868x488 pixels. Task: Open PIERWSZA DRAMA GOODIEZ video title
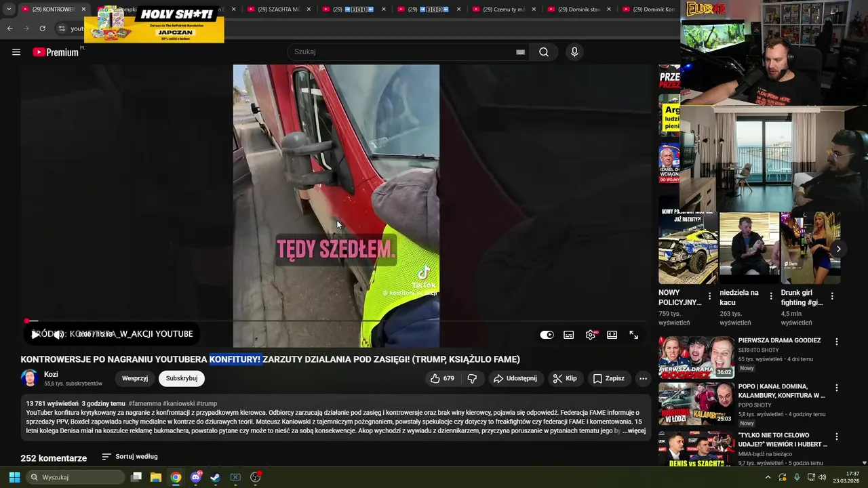779,340
